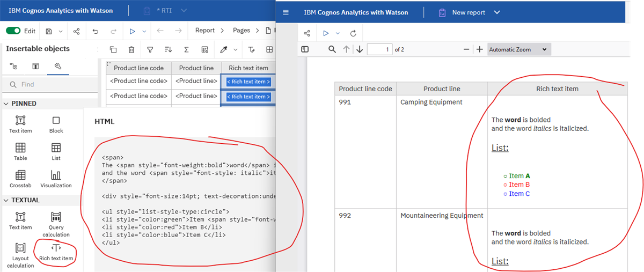Open the Sources tab in Insertable objects
The width and height of the screenshot is (644, 272).
13,66
